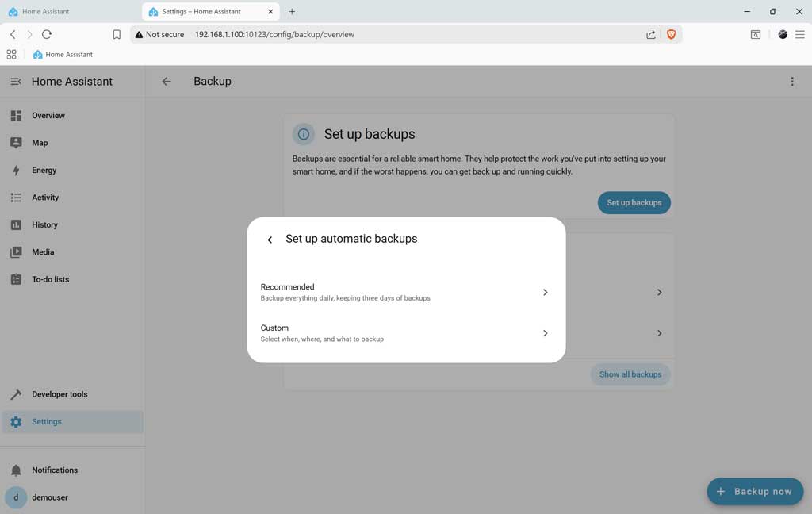Open the browser hamburger menu
This screenshot has width=812, height=514.
799,34
